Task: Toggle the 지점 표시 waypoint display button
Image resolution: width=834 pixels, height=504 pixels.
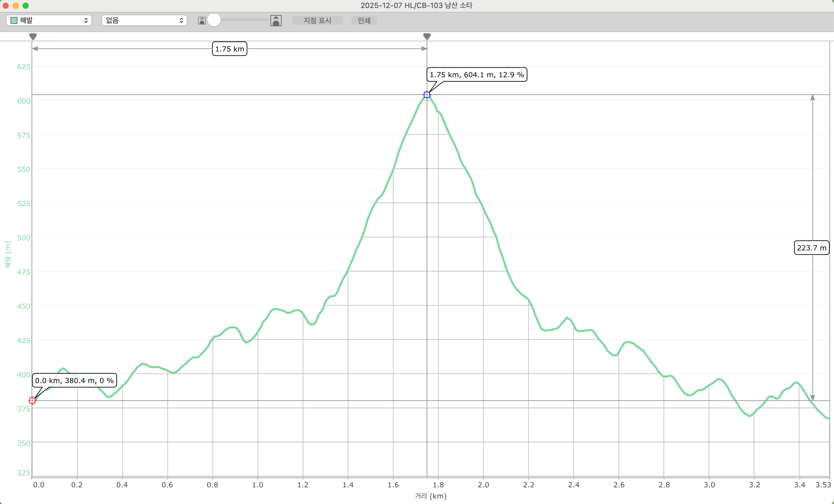Action: (317, 20)
